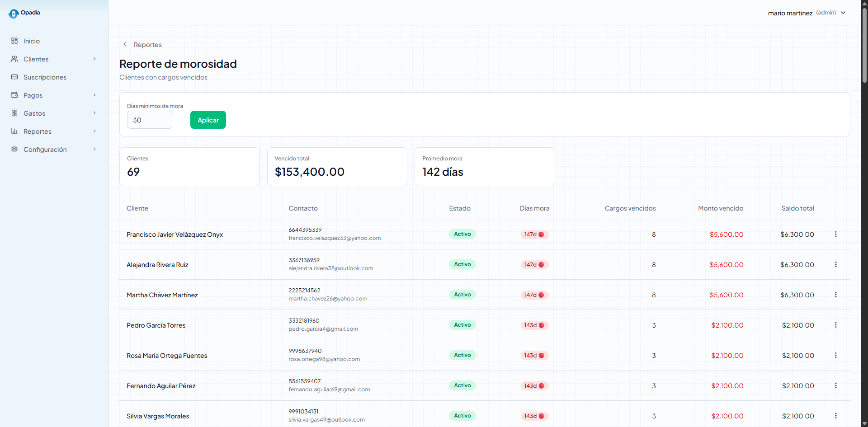Open row actions for Fernando Aguilar Pérez
The image size is (868, 427).
835,385
